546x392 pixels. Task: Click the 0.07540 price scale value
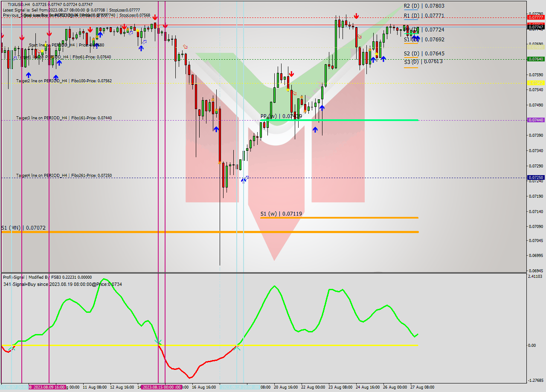[536, 89]
